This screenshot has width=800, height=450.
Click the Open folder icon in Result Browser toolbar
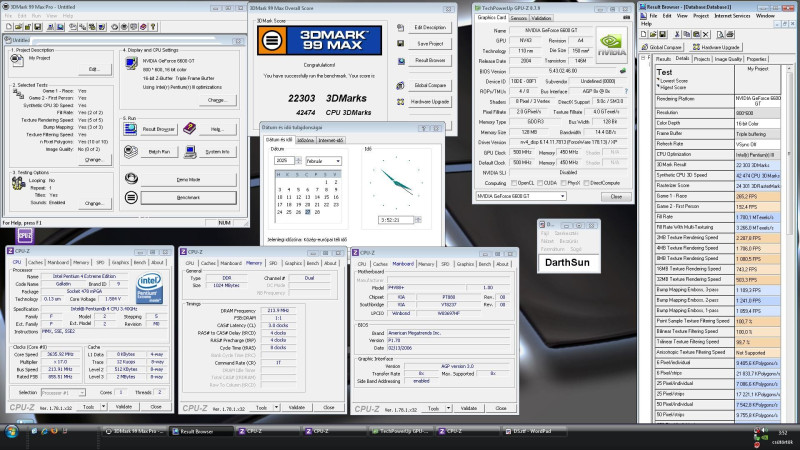point(653,34)
